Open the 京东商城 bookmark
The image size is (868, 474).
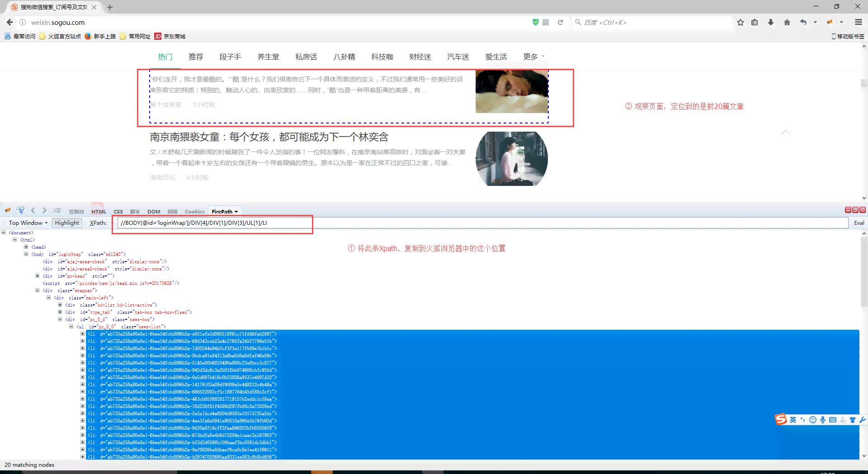click(170, 36)
